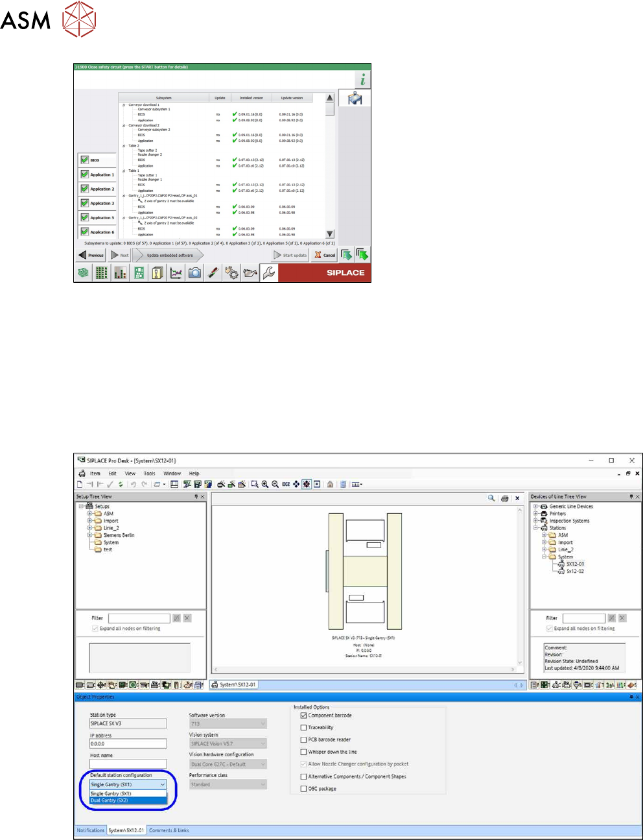
Task: Collapse the Stations node
Action: point(535,528)
